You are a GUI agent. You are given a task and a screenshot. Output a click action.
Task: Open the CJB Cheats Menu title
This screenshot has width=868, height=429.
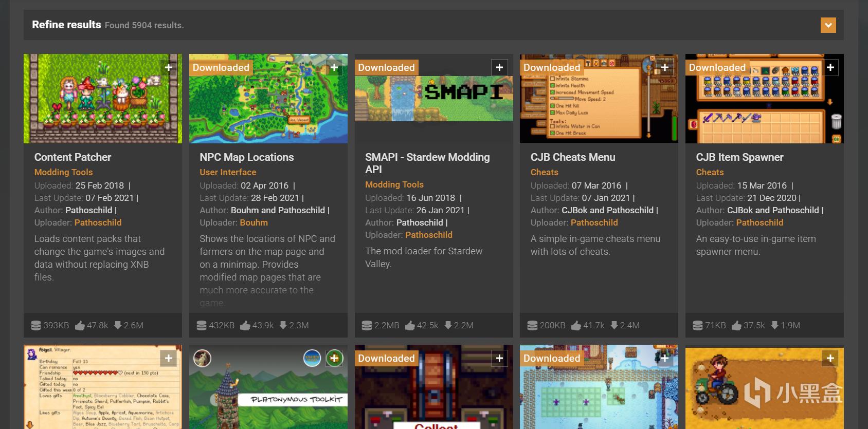[573, 157]
